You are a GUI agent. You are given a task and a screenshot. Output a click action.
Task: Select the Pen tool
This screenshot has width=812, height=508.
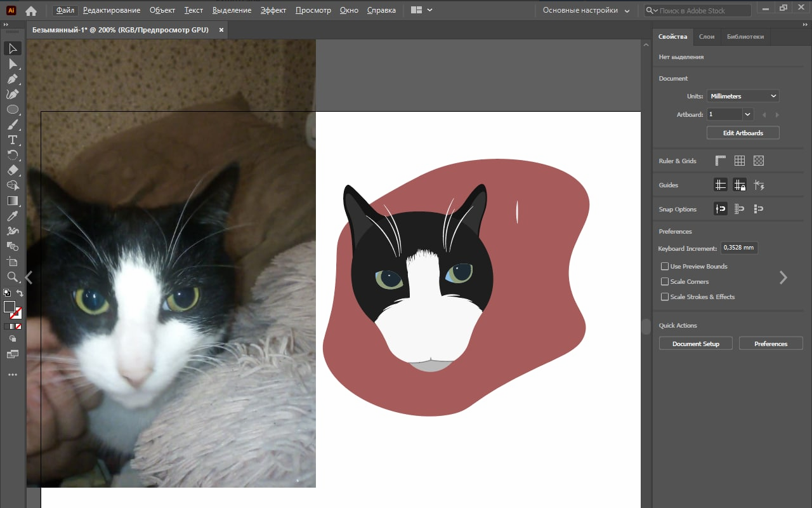12,79
